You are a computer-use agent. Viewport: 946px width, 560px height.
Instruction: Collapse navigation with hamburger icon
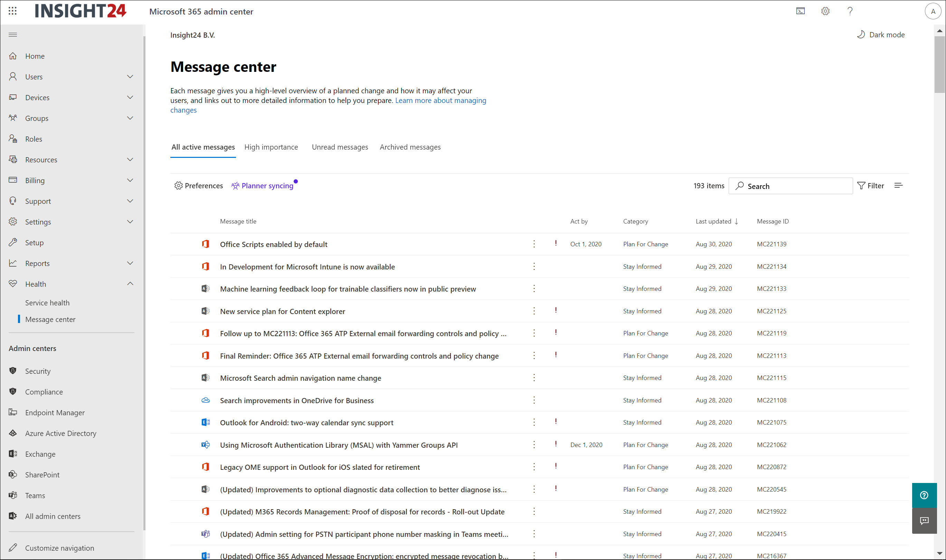13,35
